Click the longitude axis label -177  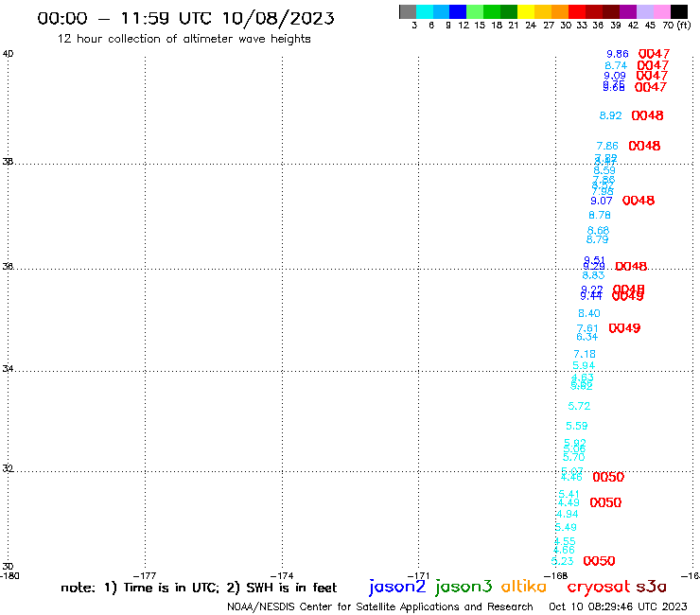[145, 576]
